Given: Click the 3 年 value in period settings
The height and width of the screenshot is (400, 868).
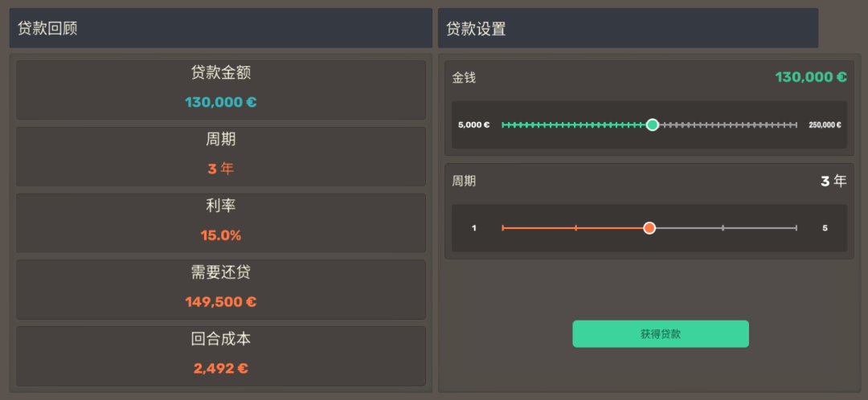Looking at the screenshot, I should pyautogui.click(x=833, y=181).
